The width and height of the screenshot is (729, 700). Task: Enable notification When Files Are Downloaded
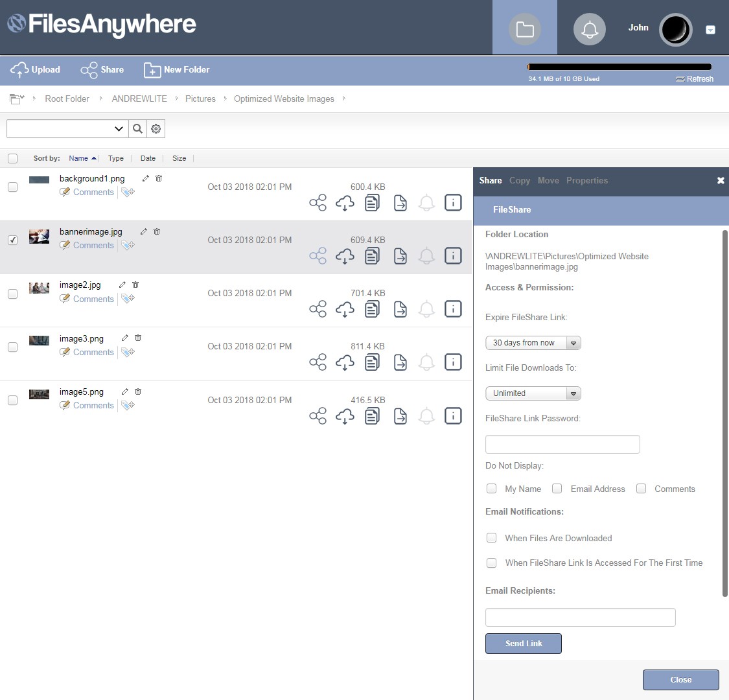point(491,537)
